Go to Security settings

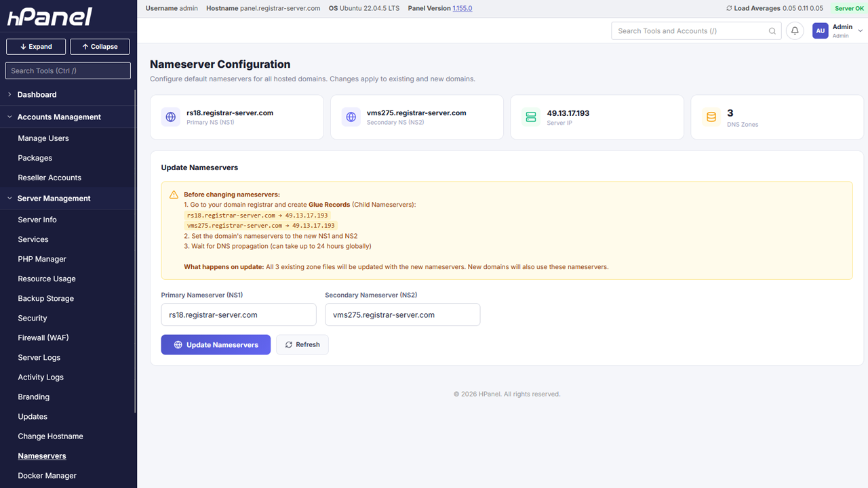[33, 318]
